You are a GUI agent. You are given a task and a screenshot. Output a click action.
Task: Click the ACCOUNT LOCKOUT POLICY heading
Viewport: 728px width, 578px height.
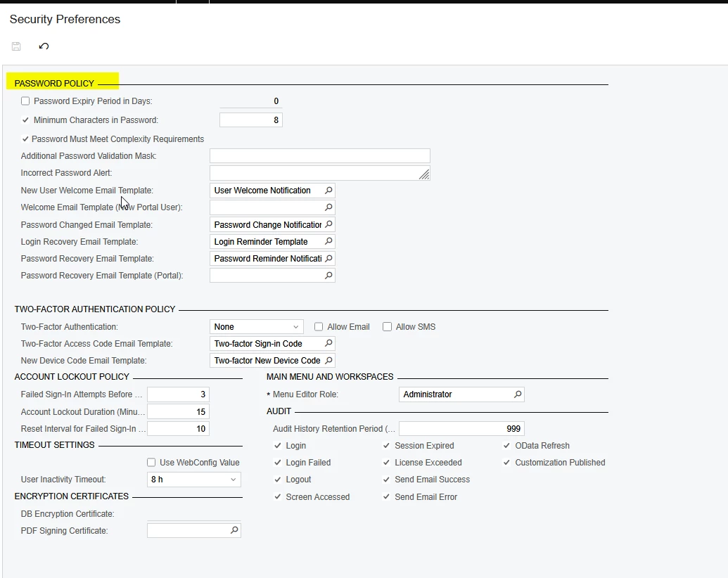[x=72, y=376]
